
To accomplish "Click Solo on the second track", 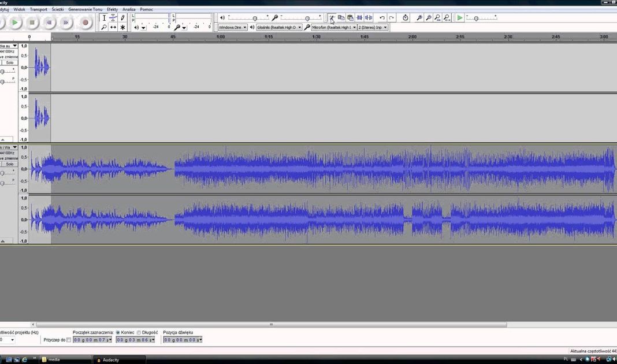I will (10, 164).
